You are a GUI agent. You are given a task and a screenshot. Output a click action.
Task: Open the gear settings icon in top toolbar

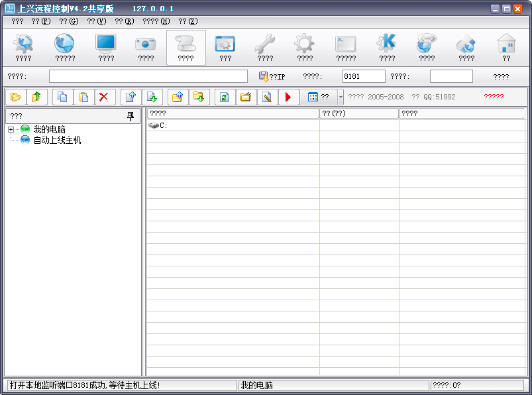[305, 47]
